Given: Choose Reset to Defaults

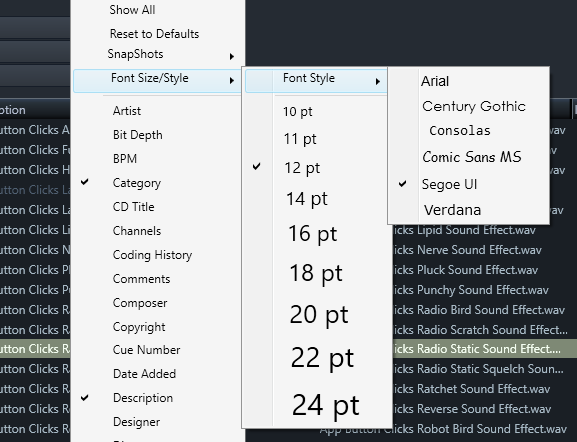Looking at the screenshot, I should 154,34.
